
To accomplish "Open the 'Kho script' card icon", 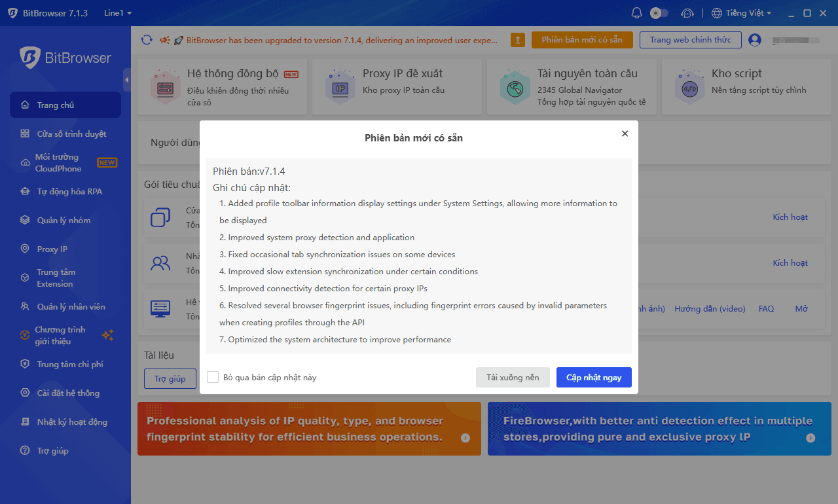I will 689,88.
